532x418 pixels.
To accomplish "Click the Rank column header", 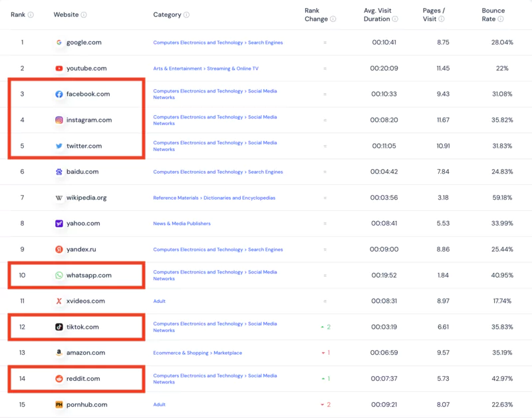I will (x=18, y=15).
